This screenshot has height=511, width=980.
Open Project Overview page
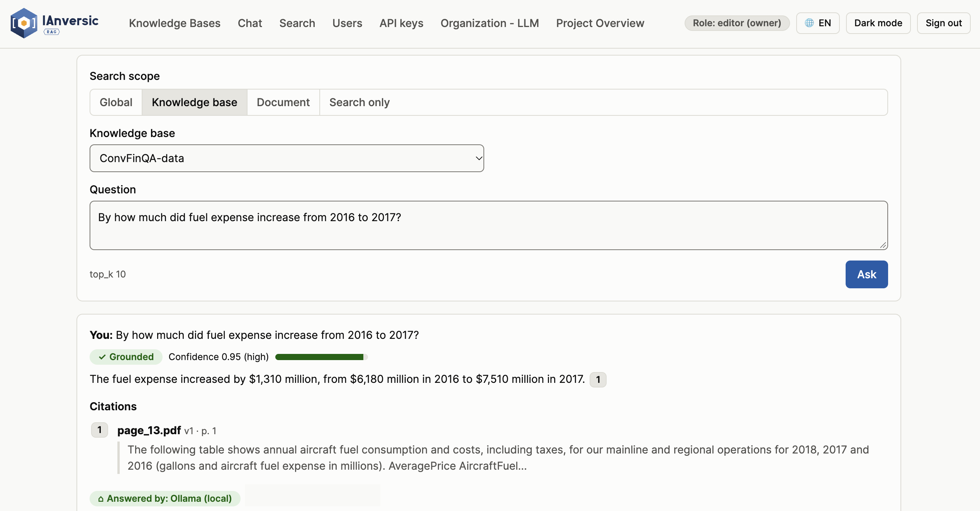coord(600,23)
